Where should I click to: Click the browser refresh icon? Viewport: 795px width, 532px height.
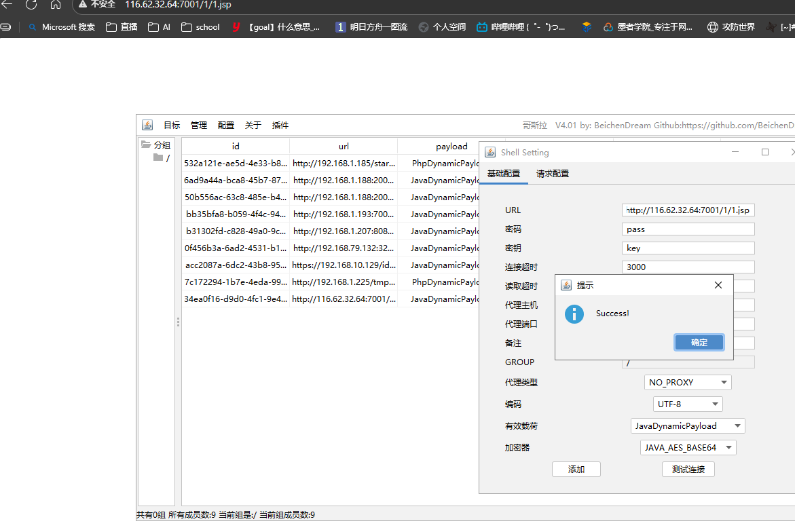tap(31, 5)
